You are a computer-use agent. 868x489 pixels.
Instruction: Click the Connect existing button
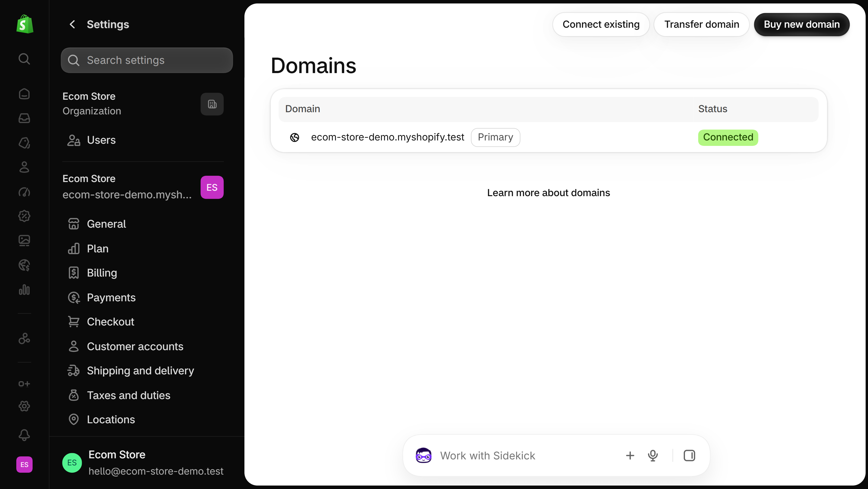pos(601,24)
